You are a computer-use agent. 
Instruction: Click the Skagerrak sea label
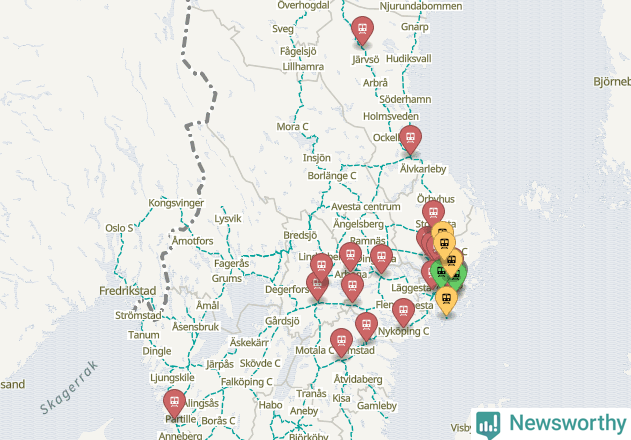(x=69, y=388)
